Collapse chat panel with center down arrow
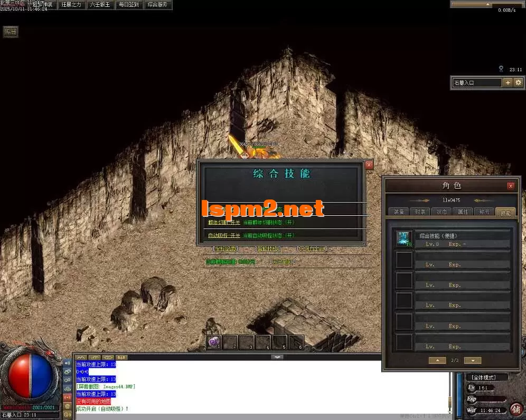Viewport: 526px width, 420px height. click(277, 357)
